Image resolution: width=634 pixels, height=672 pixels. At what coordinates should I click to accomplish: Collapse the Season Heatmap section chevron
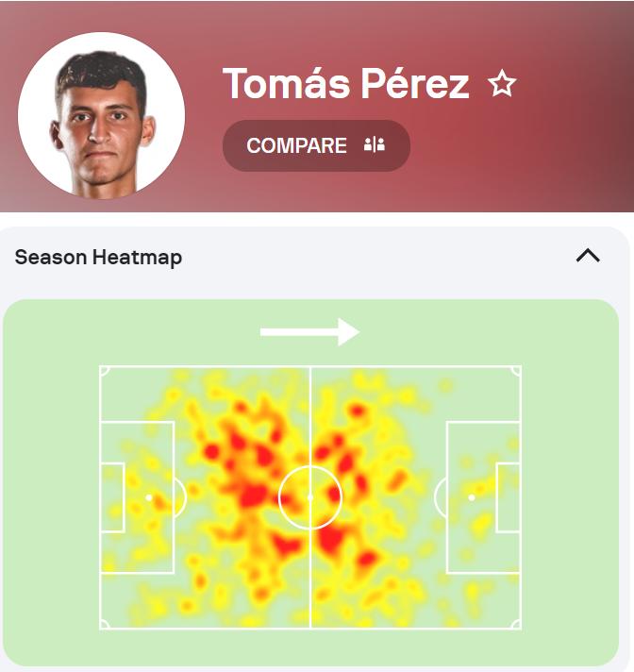588,256
